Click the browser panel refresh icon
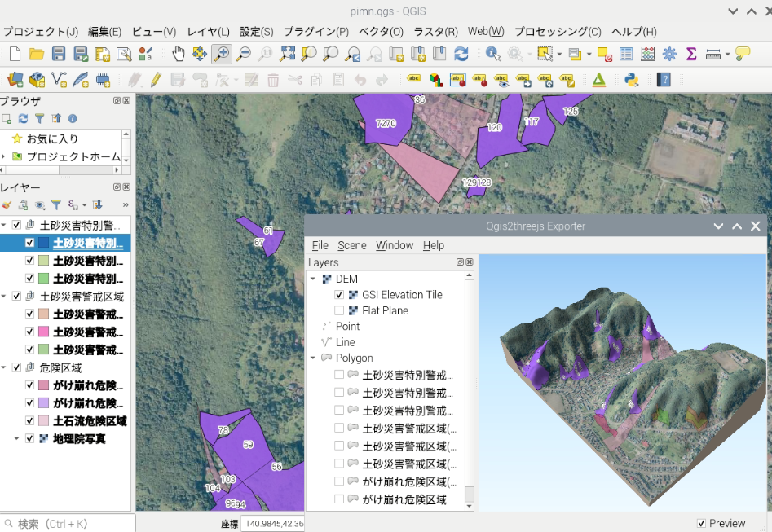772x532 pixels. (x=23, y=119)
